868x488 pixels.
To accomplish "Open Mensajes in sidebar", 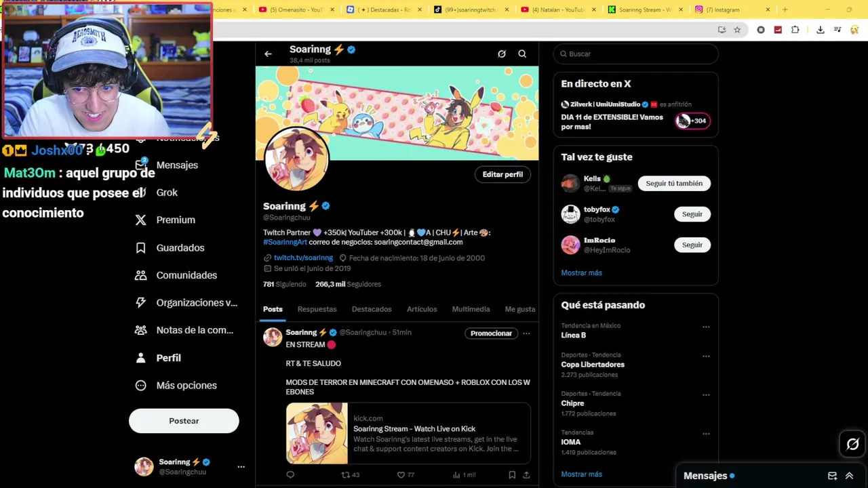I will pyautogui.click(x=167, y=165).
